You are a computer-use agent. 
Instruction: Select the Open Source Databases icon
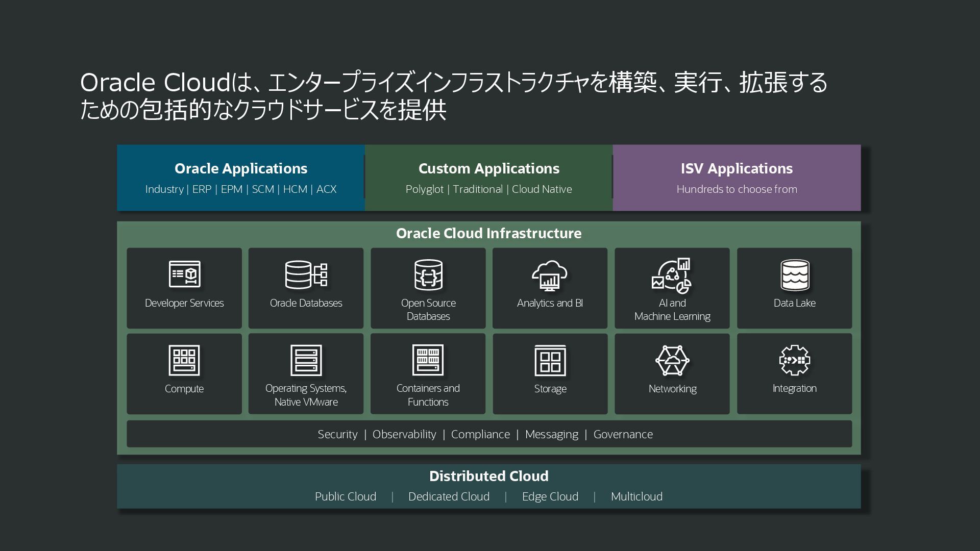pyautogui.click(x=428, y=274)
